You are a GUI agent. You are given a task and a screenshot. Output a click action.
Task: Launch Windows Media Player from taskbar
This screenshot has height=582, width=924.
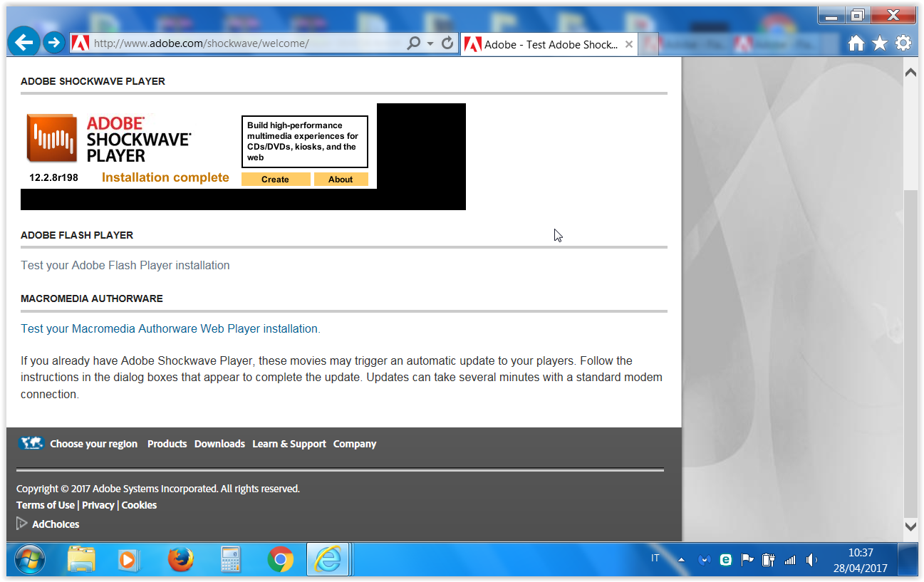click(x=129, y=560)
